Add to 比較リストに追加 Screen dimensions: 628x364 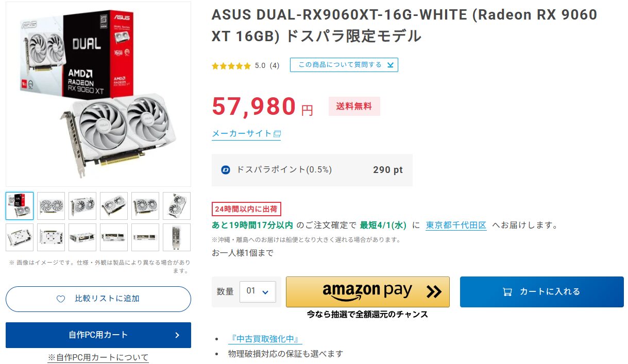pos(98,299)
